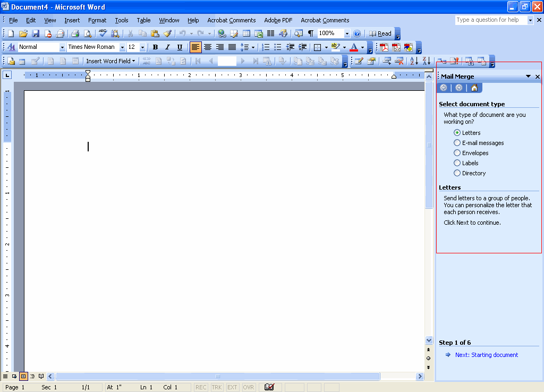Apply numbered list formatting
Screen dimensions: 544x392
tap(266, 47)
